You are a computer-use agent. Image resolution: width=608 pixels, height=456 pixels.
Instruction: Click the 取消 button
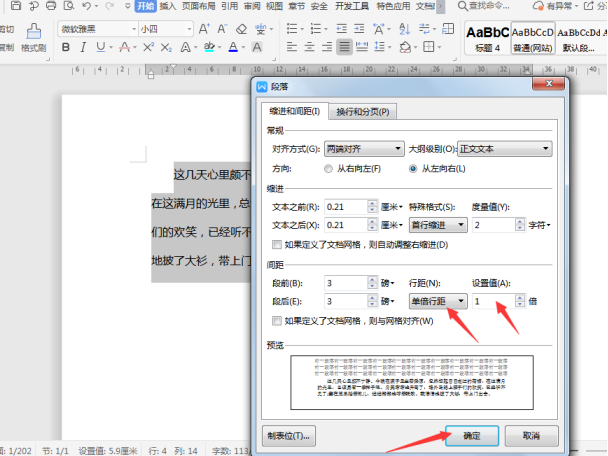531,436
